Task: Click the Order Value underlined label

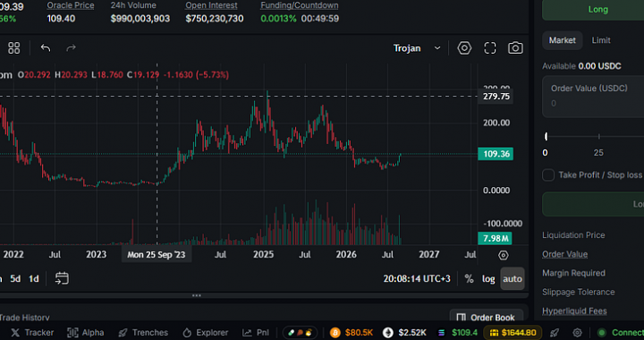Action: click(x=564, y=254)
